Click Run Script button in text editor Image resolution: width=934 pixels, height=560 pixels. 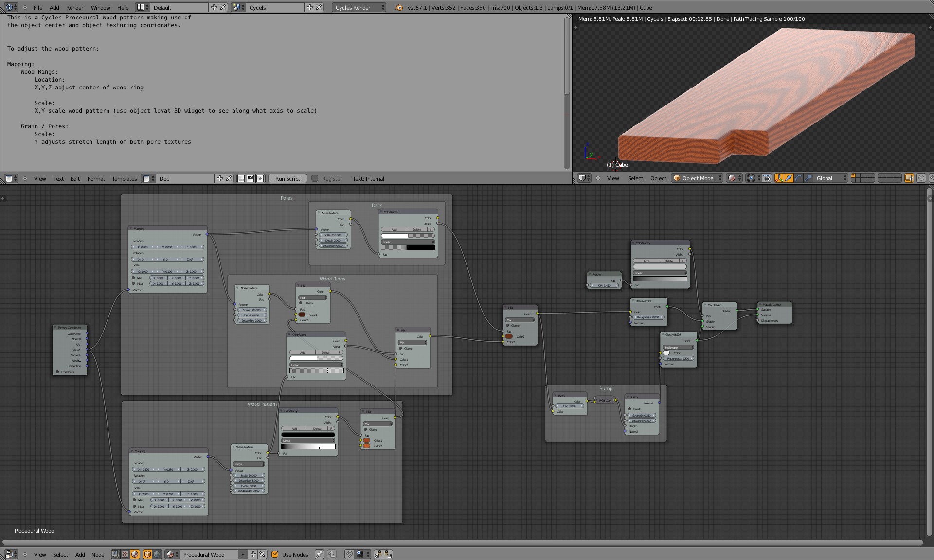coord(287,178)
